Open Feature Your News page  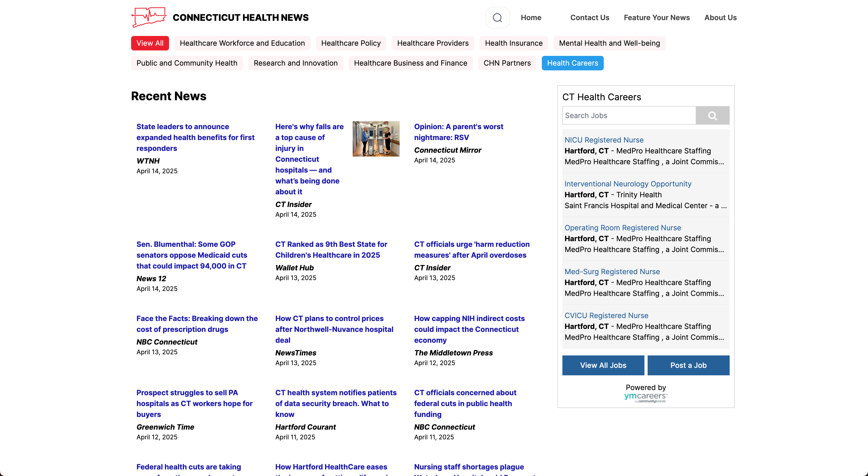[657, 18]
